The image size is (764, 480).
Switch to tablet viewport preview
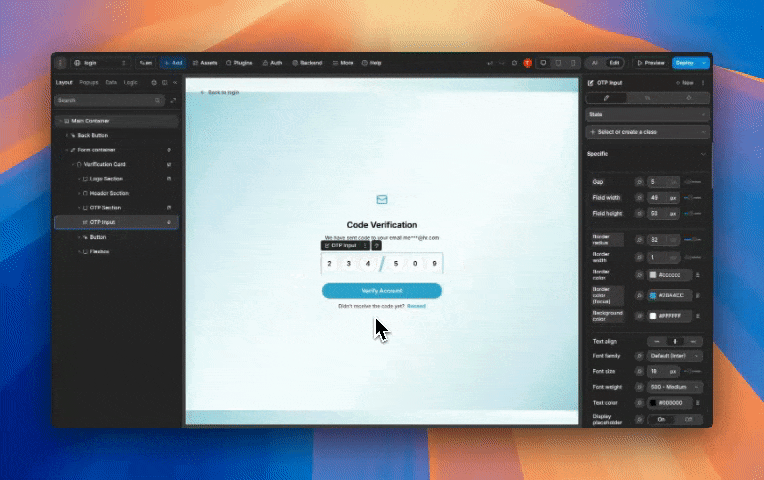click(558, 63)
